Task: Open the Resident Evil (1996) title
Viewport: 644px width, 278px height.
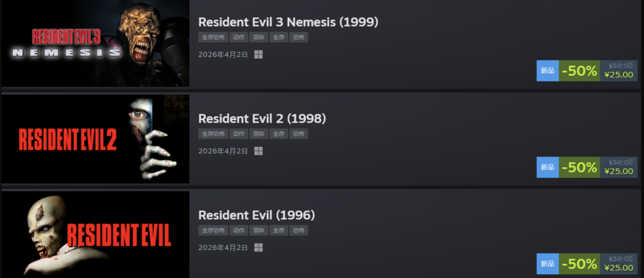Action: [256, 215]
